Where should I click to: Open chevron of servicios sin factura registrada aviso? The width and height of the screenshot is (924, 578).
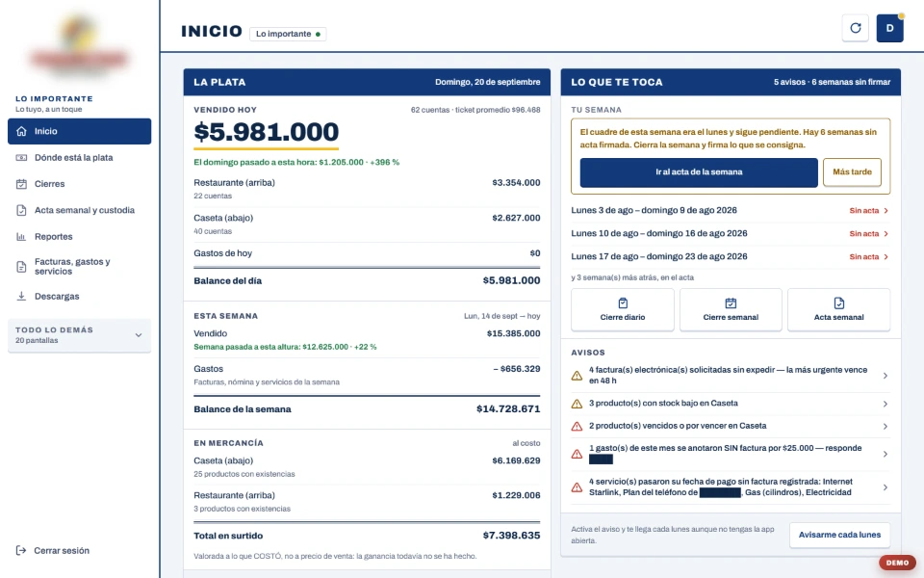(x=885, y=487)
